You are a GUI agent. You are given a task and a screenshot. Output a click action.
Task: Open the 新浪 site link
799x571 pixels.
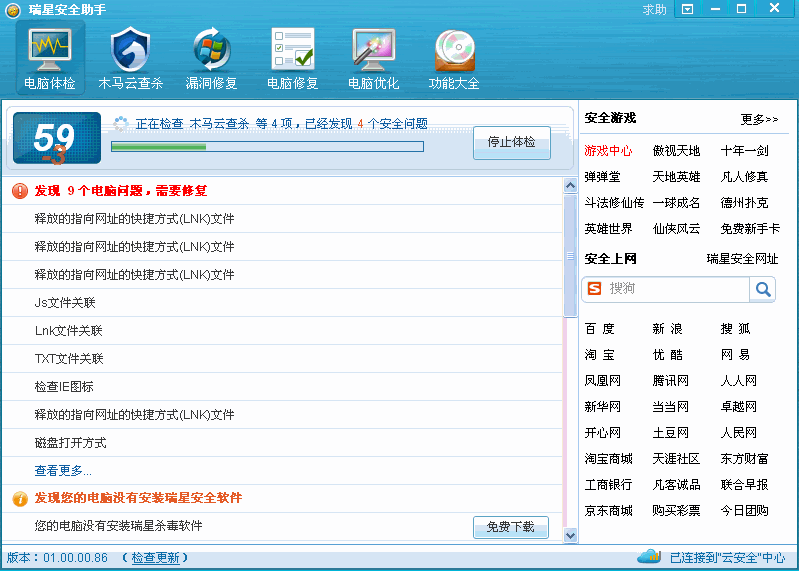click(x=668, y=329)
